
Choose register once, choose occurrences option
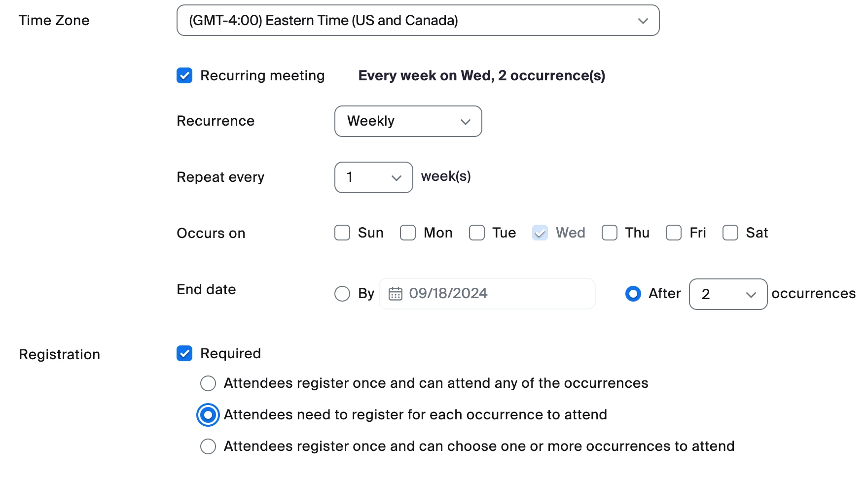[208, 446]
